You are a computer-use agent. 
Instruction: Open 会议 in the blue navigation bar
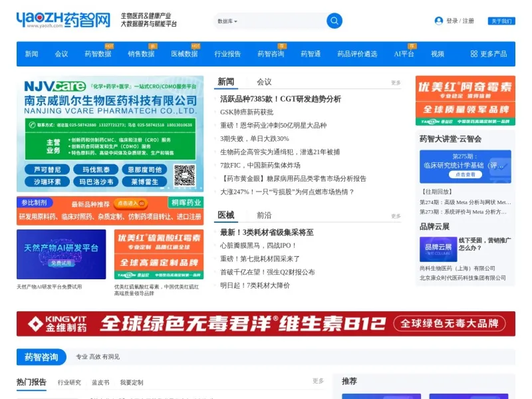(x=61, y=54)
